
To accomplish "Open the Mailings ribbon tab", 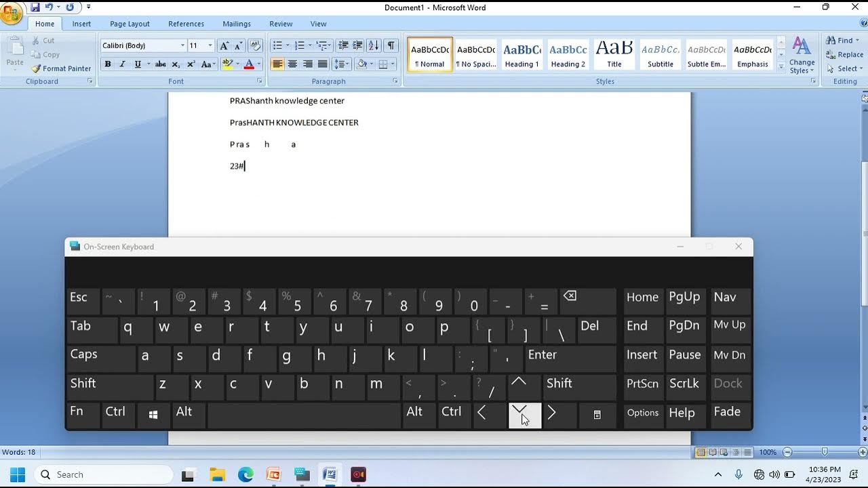I will (237, 24).
